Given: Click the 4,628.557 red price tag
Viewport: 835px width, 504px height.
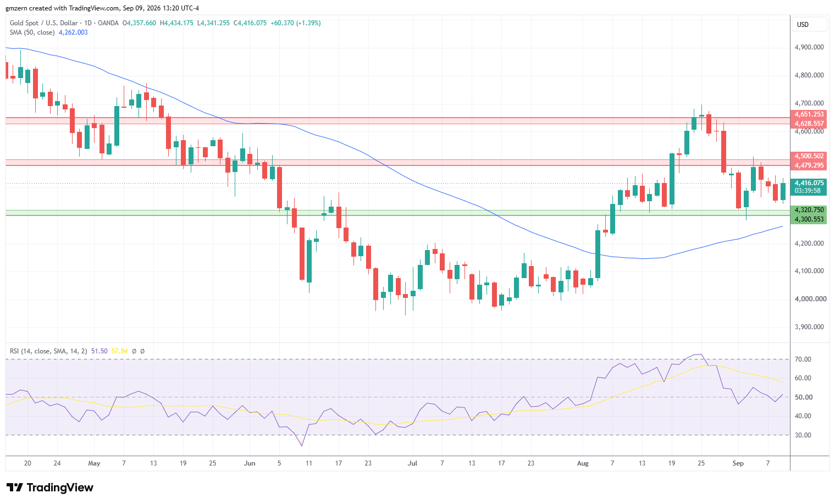Looking at the screenshot, I should click(809, 124).
